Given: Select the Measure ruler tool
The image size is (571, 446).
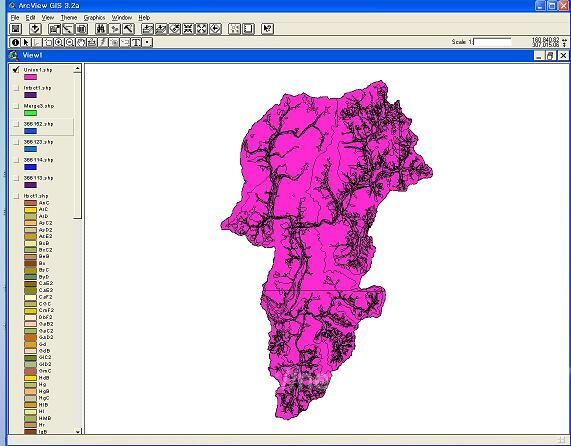Looking at the screenshot, I should pyautogui.click(x=92, y=42).
